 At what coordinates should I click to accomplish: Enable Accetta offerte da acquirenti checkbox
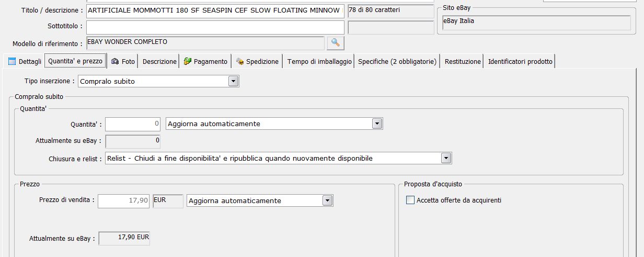410,200
